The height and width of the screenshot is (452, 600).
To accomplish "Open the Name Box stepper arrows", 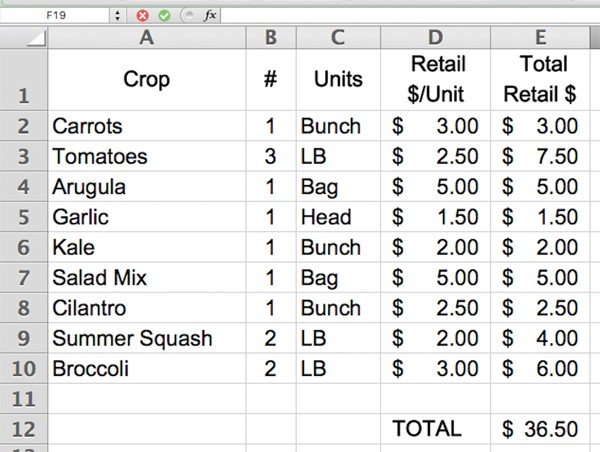I will [118, 16].
